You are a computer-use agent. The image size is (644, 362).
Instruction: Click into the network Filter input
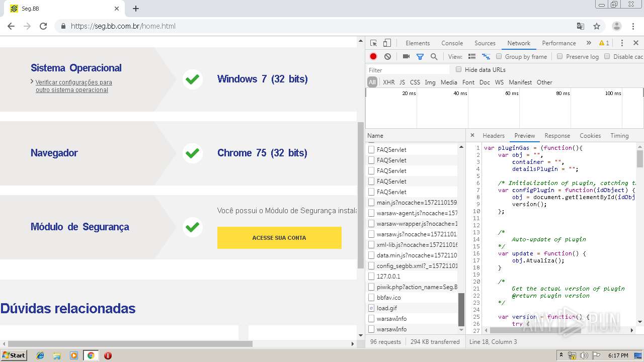pyautogui.click(x=408, y=70)
